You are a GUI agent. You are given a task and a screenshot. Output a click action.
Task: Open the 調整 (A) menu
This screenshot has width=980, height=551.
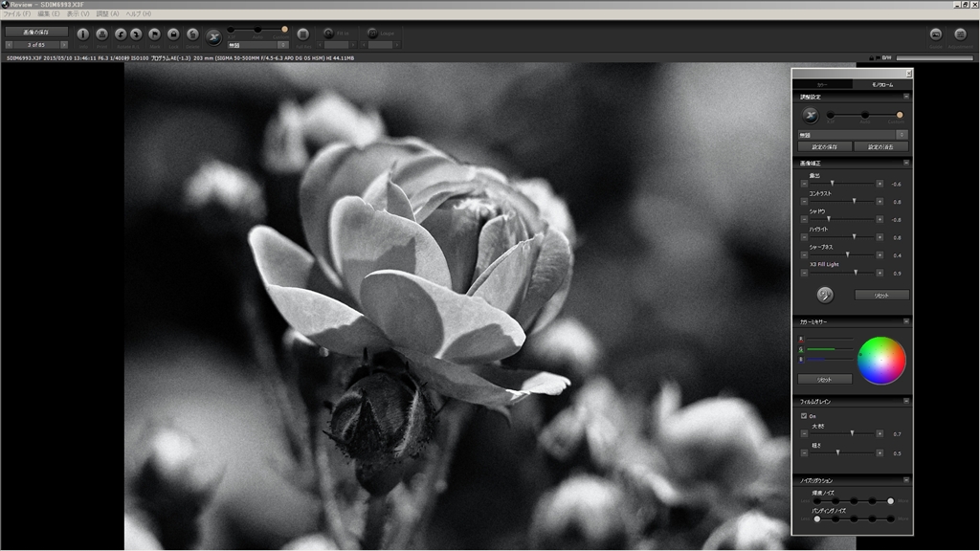[x=107, y=13]
